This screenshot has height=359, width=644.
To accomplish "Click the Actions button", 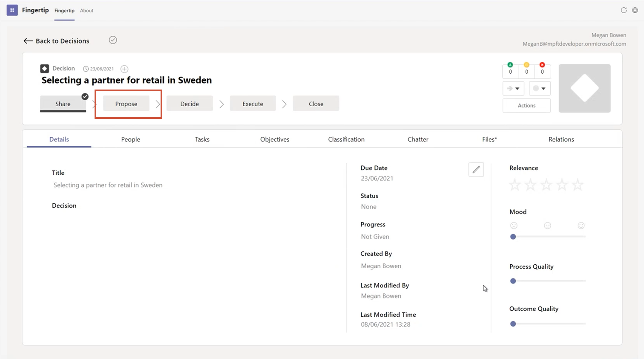I will click(526, 105).
